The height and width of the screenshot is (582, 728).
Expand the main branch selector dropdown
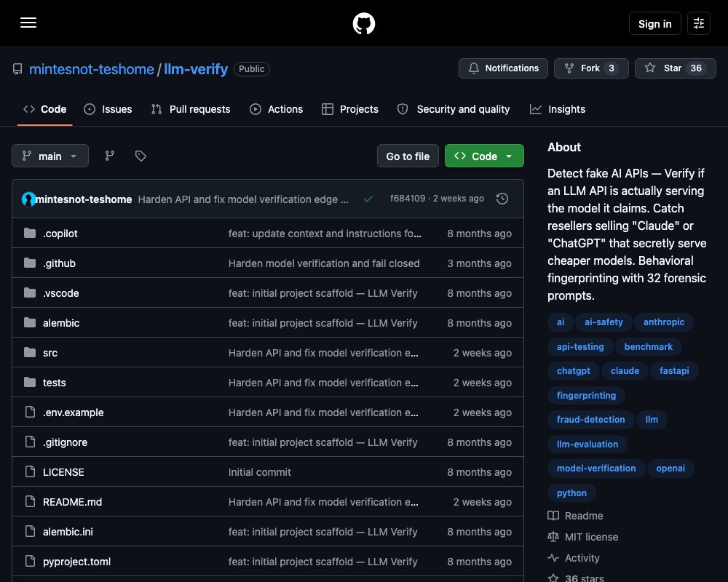tap(50, 156)
